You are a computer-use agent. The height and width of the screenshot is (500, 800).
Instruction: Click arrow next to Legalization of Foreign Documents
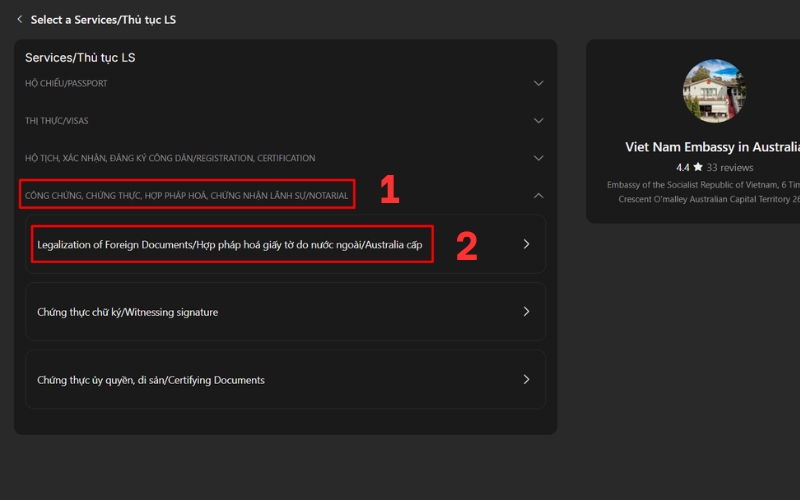point(526,244)
